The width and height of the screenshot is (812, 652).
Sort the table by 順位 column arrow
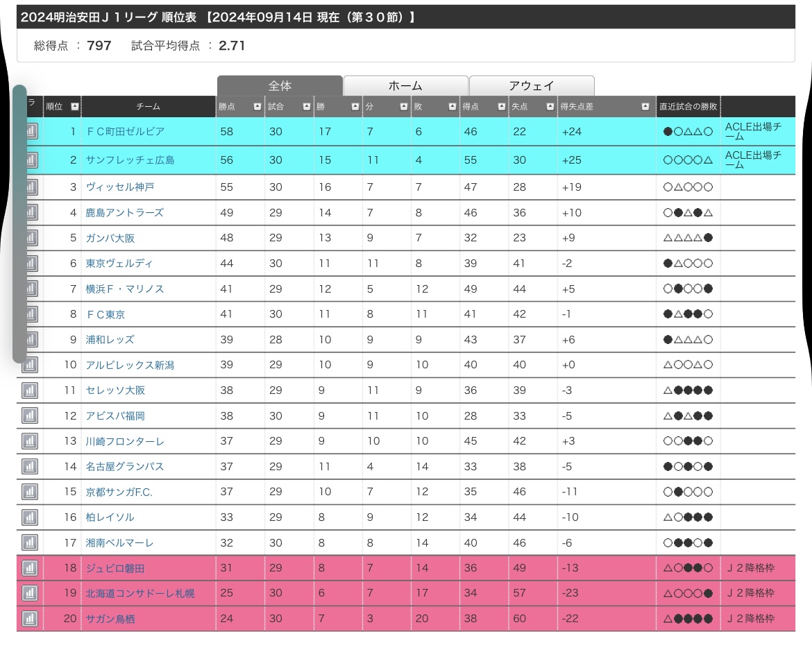coord(74,107)
